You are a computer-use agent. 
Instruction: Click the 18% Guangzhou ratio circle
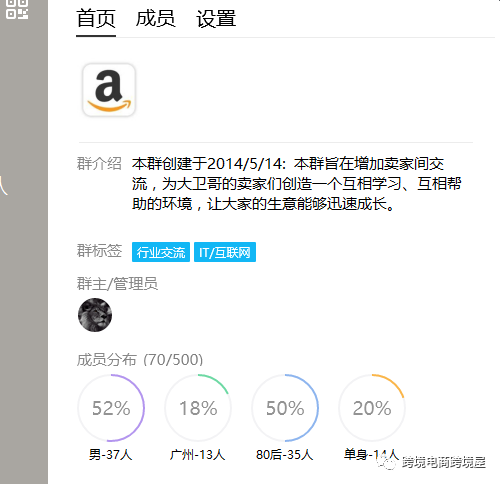(x=198, y=408)
